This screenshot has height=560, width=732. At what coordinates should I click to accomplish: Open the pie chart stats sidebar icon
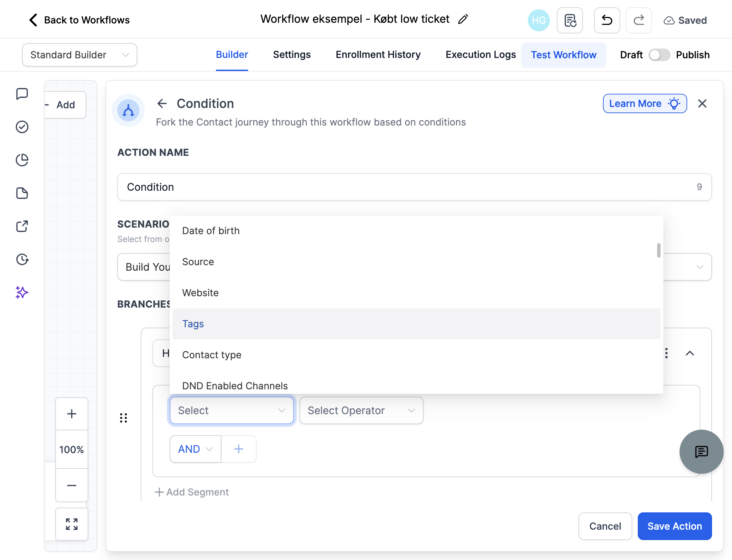tap(22, 160)
